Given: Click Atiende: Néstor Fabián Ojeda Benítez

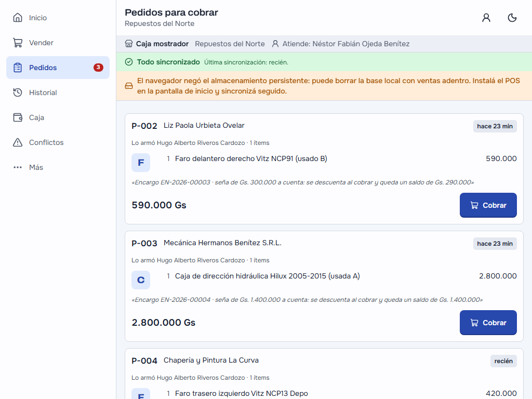Looking at the screenshot, I should click(x=346, y=44).
